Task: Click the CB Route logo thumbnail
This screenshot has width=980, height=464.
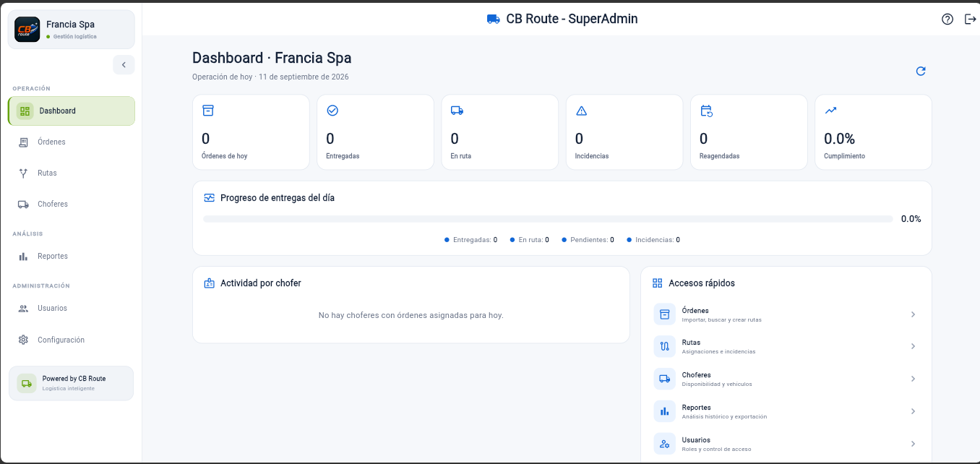Action: pos(27,30)
